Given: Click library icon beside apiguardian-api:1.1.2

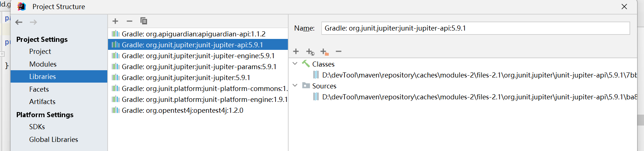Looking at the screenshot, I should [x=116, y=33].
